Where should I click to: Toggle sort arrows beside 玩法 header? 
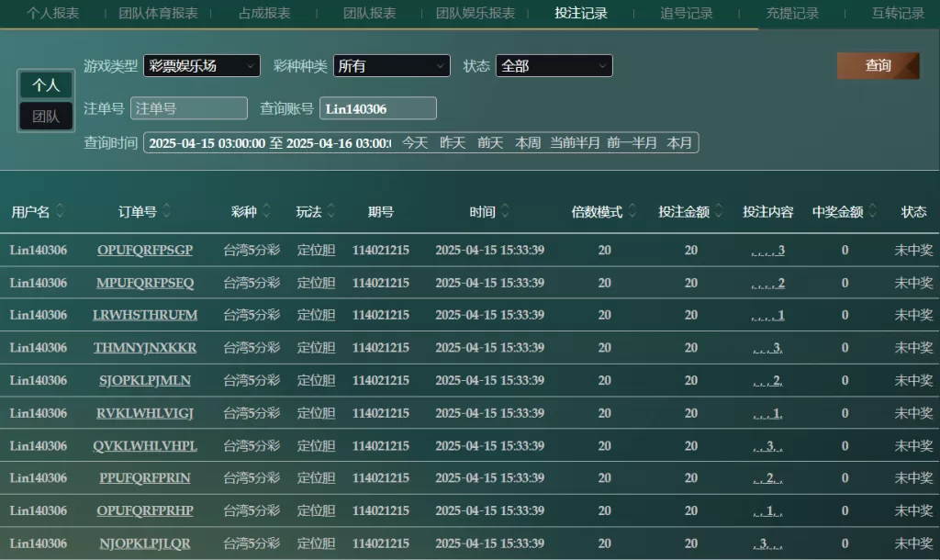(x=331, y=212)
